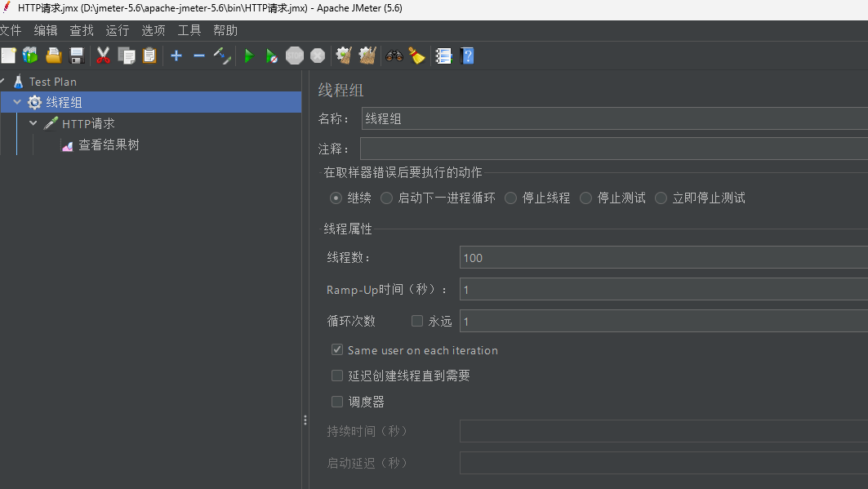This screenshot has width=868, height=489.
Task: Select the 立即停止测试 radio button
Action: pos(661,198)
